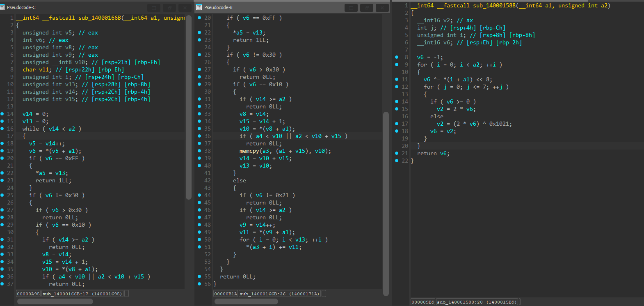Click the Pseudocode-B window icon
Viewport: 644px width, 306px height.
pos(199,7)
